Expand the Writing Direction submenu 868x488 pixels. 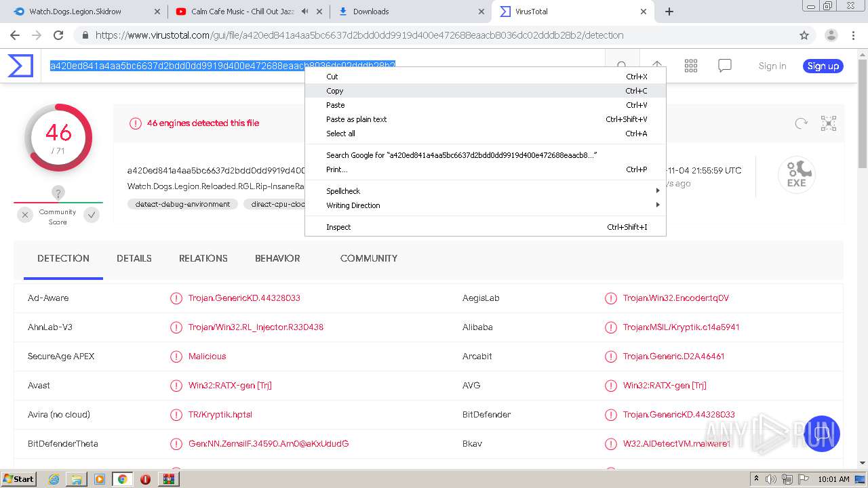(x=486, y=205)
